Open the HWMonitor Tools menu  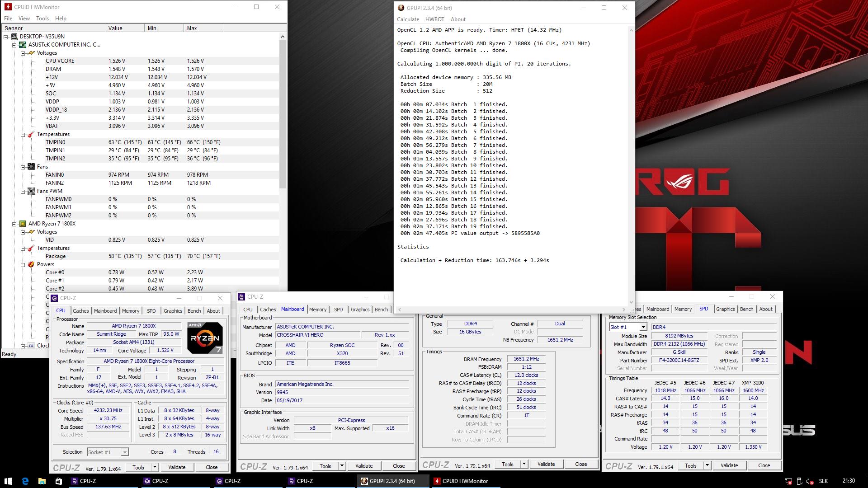(x=42, y=19)
